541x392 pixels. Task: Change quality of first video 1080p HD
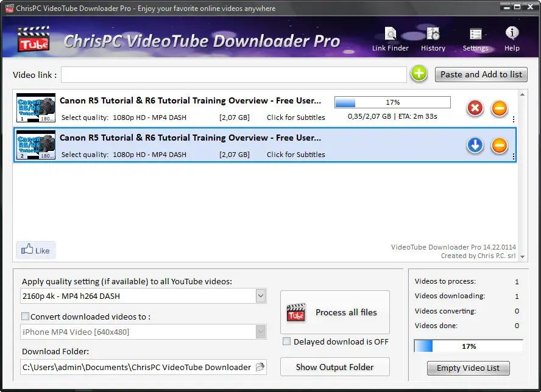pyautogui.click(x=149, y=117)
